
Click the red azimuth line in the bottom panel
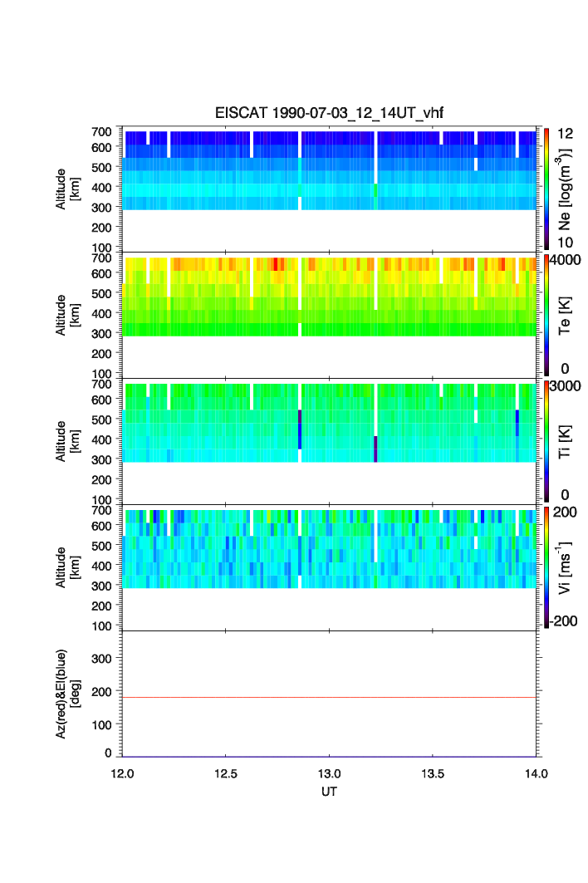pos(329,697)
